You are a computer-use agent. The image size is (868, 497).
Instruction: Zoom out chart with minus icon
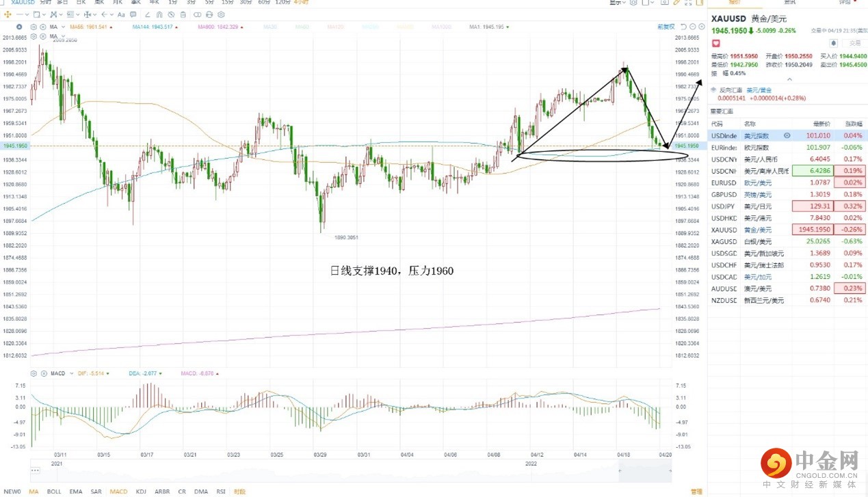[x=692, y=27]
